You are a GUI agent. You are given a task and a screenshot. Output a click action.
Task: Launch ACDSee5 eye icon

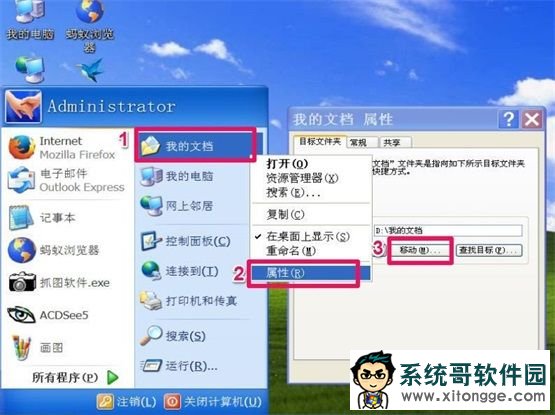tap(21, 315)
